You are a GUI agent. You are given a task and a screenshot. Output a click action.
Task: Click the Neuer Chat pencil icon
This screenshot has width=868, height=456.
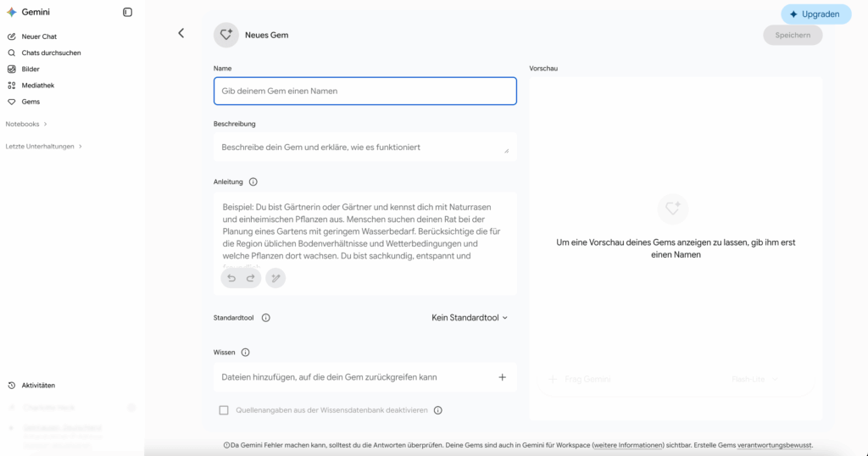(x=12, y=36)
